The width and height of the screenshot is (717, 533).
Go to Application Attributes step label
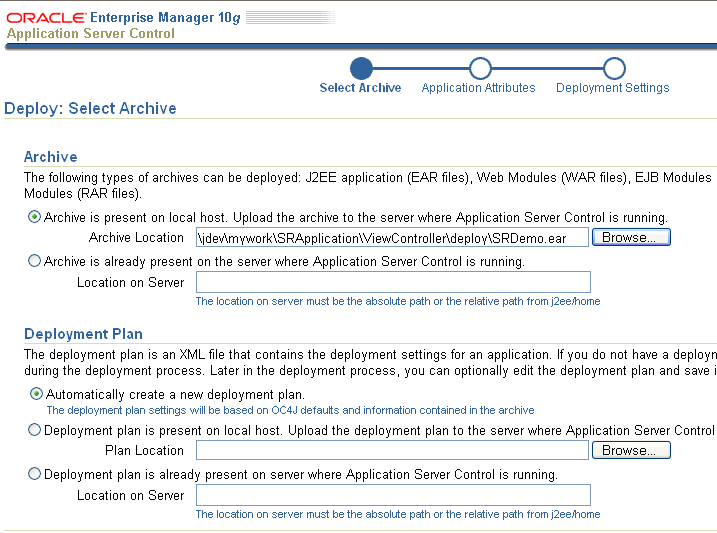(x=478, y=88)
